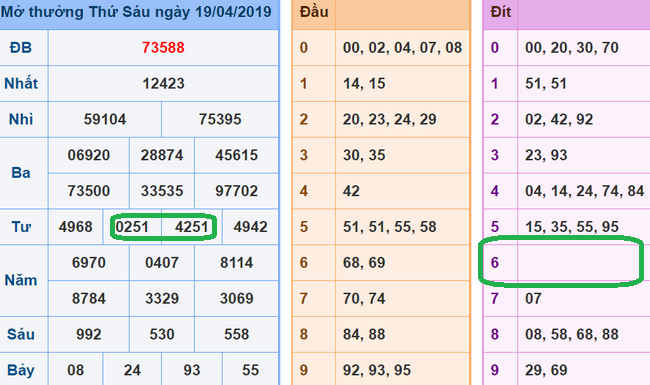Click the special prize number 73588

pyautogui.click(x=163, y=48)
